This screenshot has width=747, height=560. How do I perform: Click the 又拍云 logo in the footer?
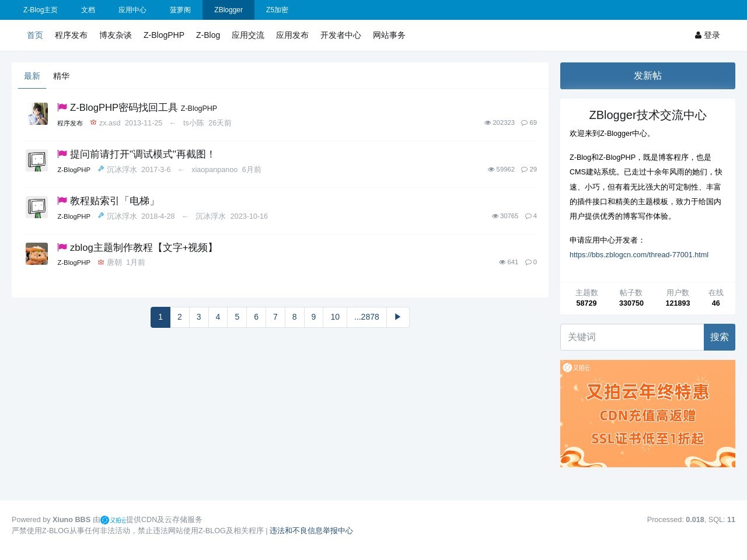(x=113, y=520)
